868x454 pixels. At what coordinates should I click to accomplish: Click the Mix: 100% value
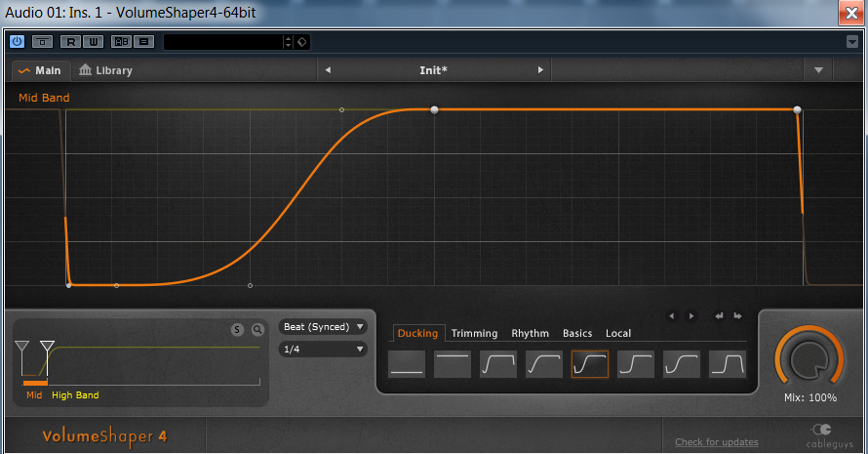pos(810,397)
